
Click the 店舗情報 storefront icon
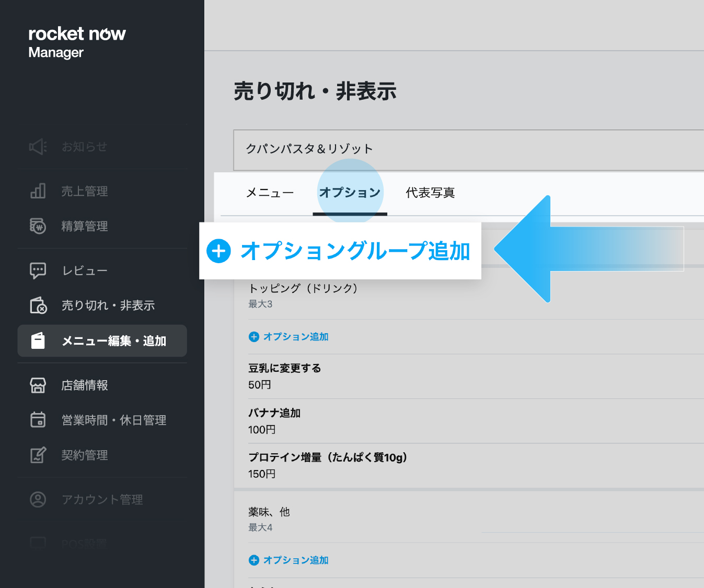point(38,385)
